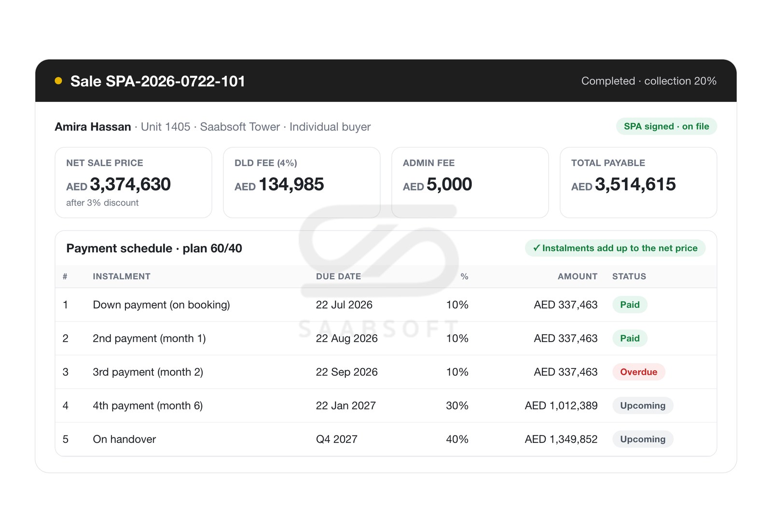
Task: Click the "TOTAL PAYABLE" label
Action: tap(608, 163)
